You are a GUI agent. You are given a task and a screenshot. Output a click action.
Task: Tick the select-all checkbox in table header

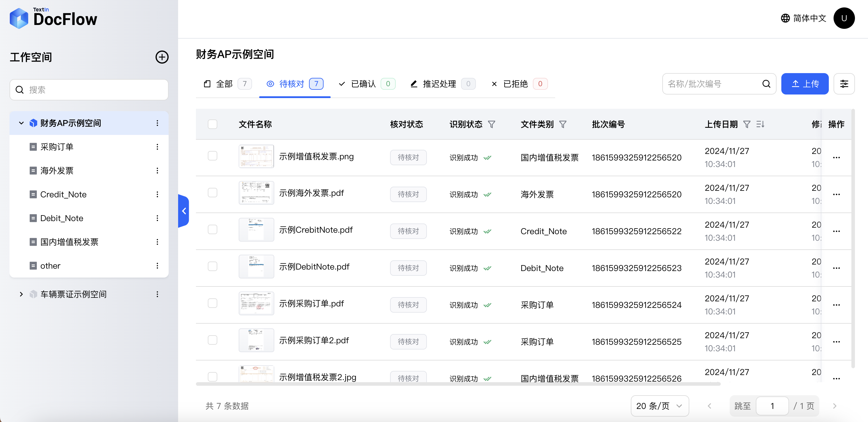(x=212, y=124)
